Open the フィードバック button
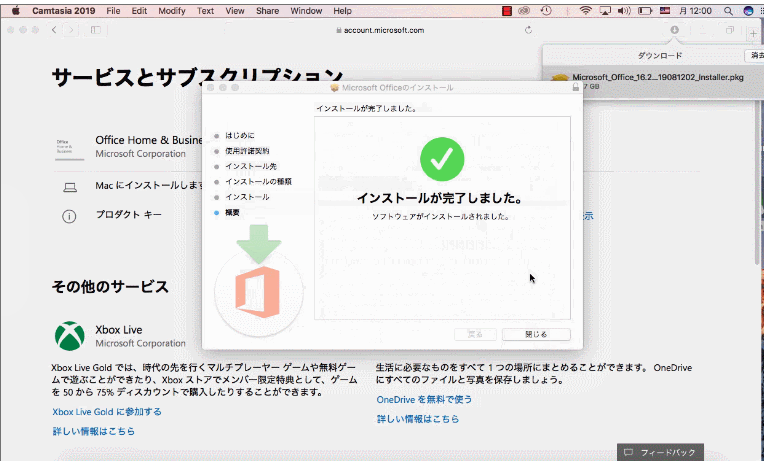 [x=660, y=452]
